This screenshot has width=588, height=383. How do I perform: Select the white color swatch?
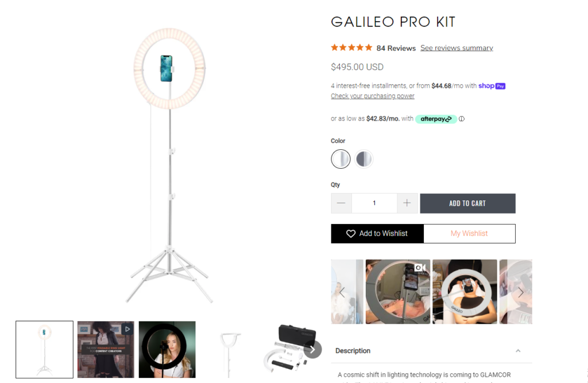(341, 159)
